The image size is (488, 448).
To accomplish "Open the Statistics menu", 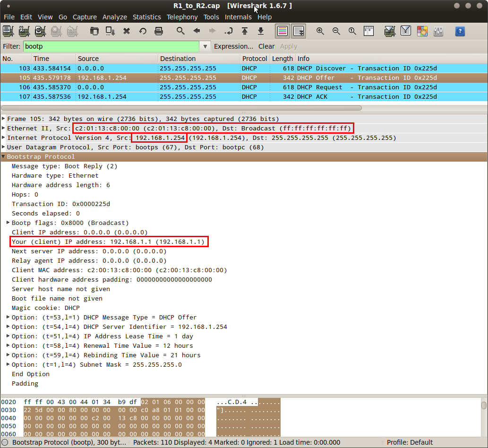I will (147, 17).
